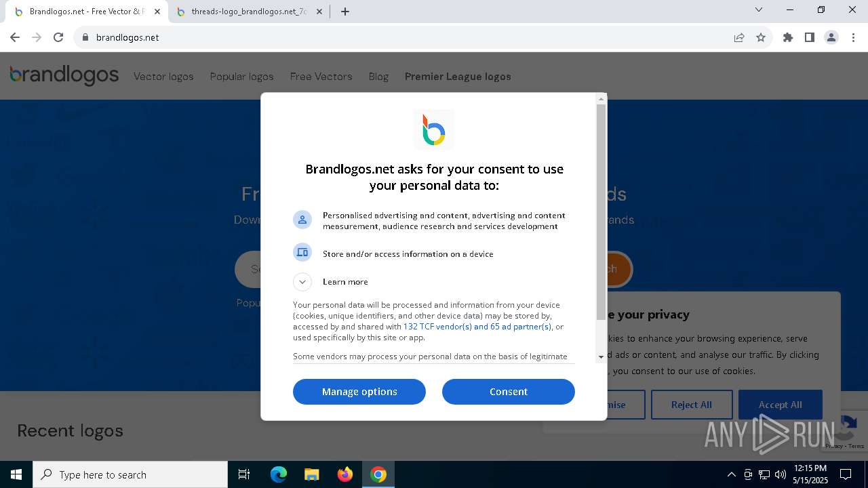The width and height of the screenshot is (868, 488).
Task: Click the padlock site info icon
Action: pos(85,37)
